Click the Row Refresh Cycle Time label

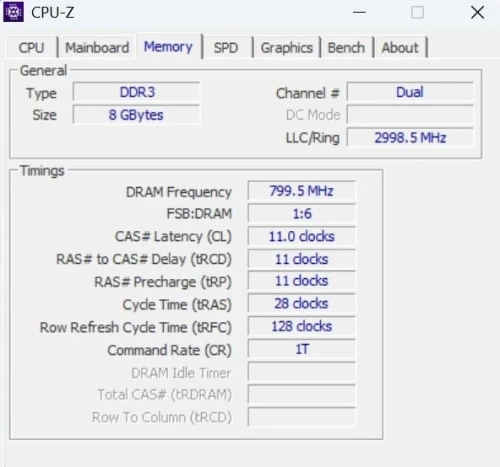(x=135, y=327)
